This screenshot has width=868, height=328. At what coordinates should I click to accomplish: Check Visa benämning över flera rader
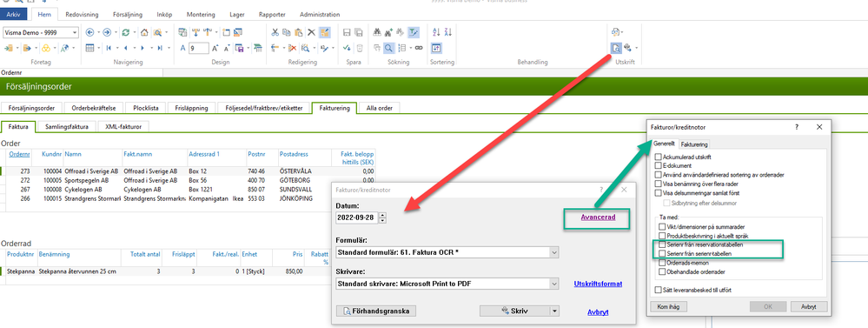point(658,184)
